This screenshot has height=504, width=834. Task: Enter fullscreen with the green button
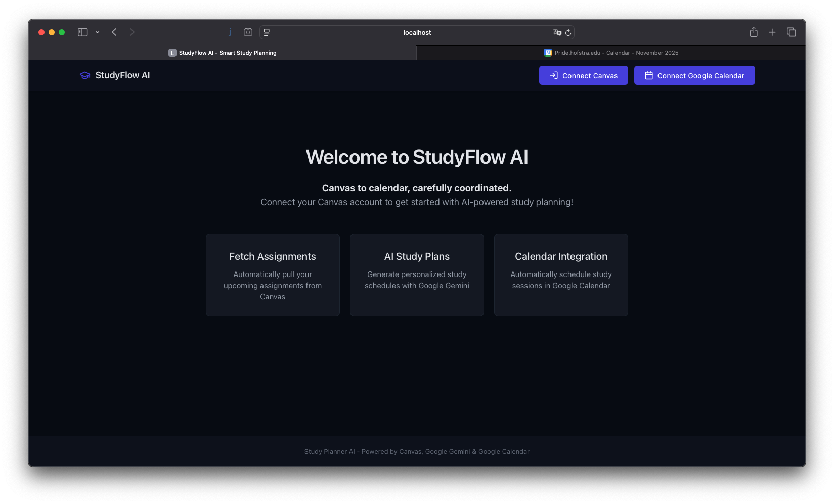click(62, 32)
